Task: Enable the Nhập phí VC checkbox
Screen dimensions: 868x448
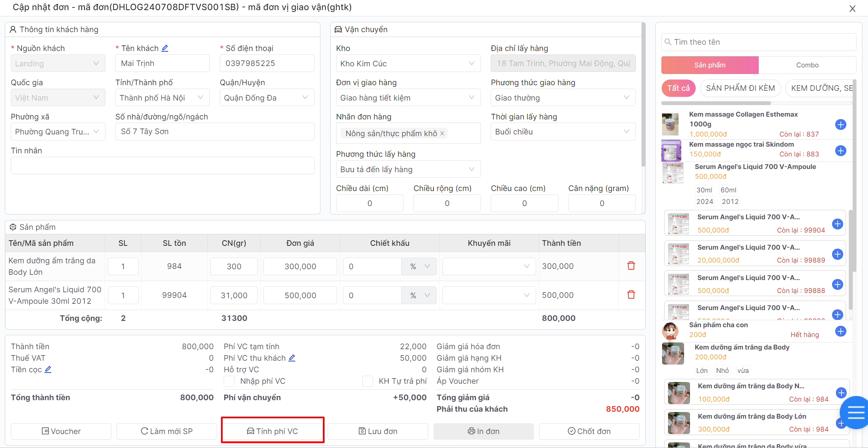Action: (x=229, y=381)
